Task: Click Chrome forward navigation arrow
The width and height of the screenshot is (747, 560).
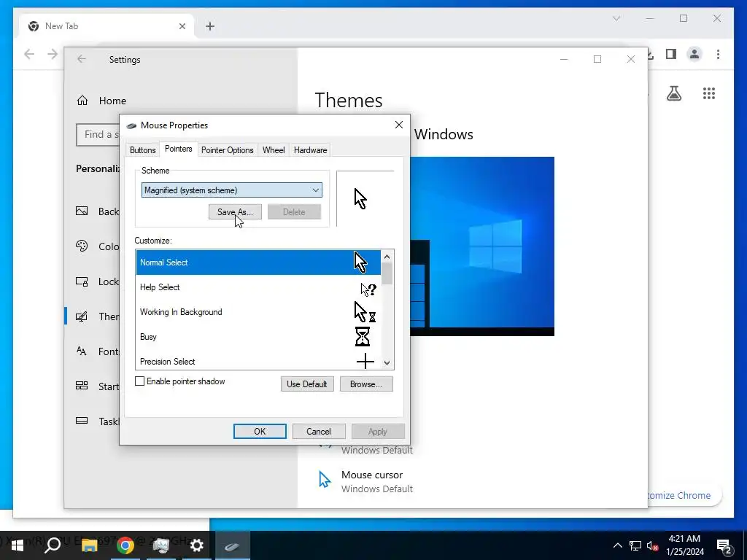Action: (x=53, y=54)
